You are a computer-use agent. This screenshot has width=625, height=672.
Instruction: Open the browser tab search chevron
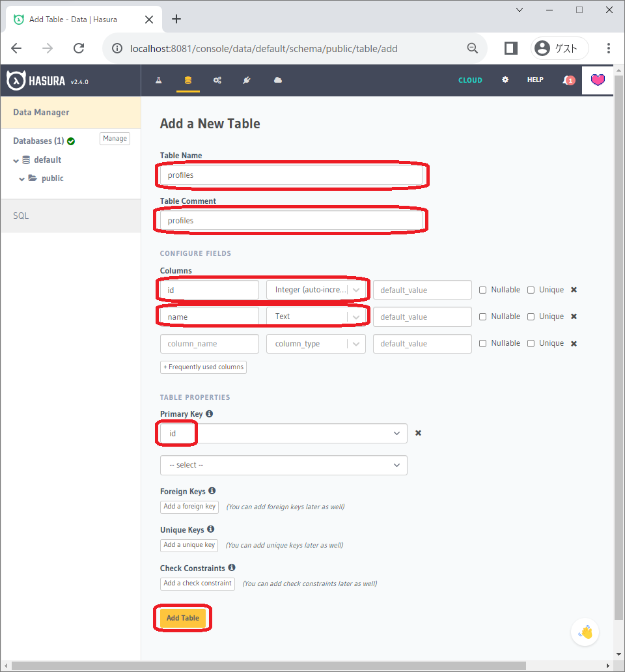[519, 9]
